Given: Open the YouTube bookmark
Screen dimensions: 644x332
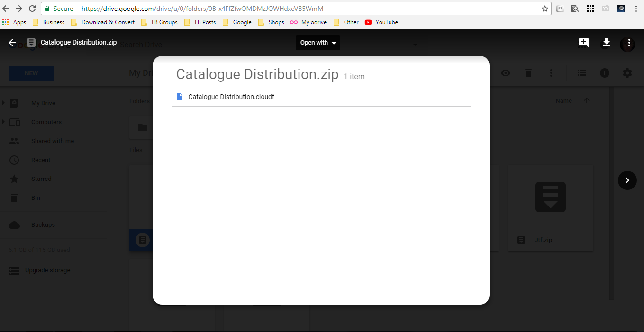Looking at the screenshot, I should (x=381, y=22).
